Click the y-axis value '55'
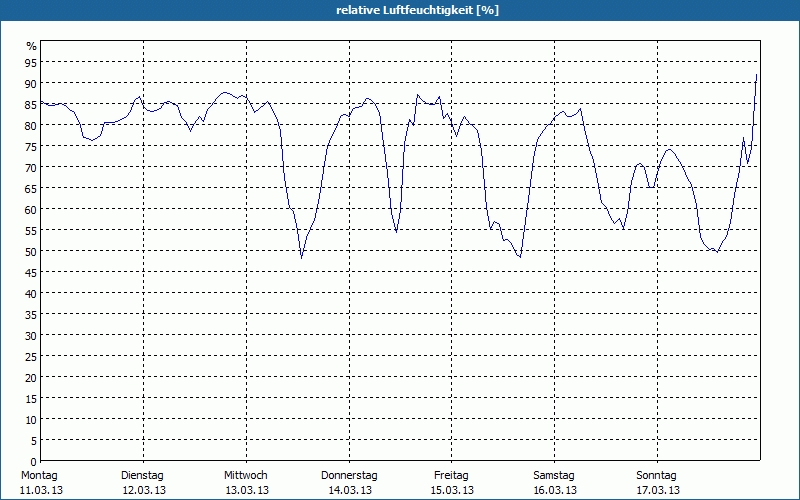This screenshot has width=800, height=500. point(31,231)
